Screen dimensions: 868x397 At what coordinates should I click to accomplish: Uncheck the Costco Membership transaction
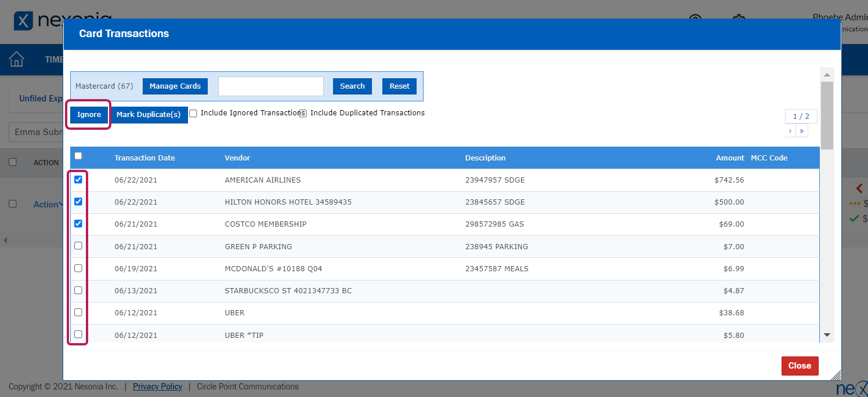pos(78,224)
